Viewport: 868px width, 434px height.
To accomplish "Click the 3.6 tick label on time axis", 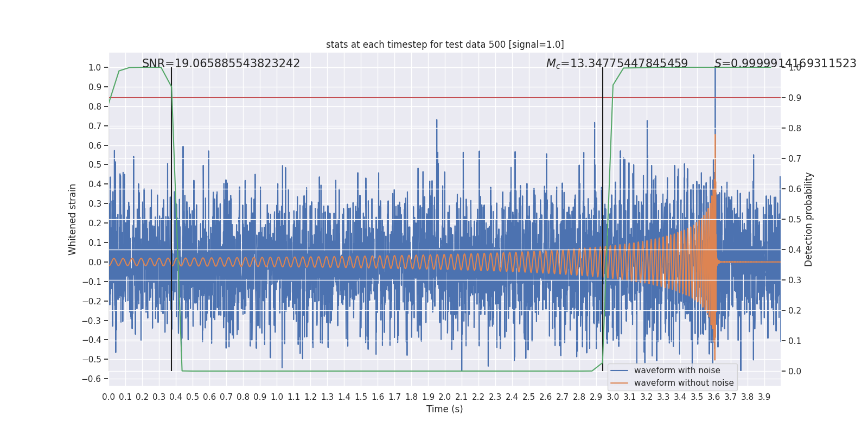I will click(714, 397).
